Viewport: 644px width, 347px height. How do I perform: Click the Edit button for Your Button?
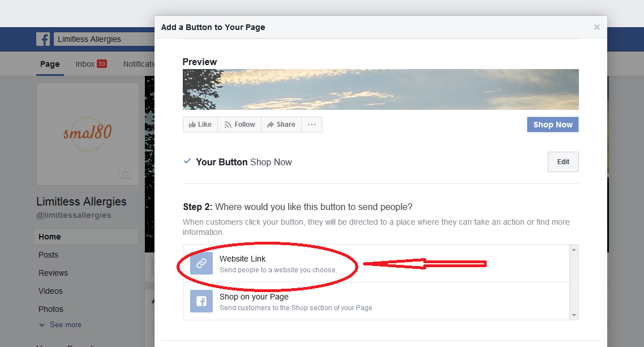(x=563, y=161)
